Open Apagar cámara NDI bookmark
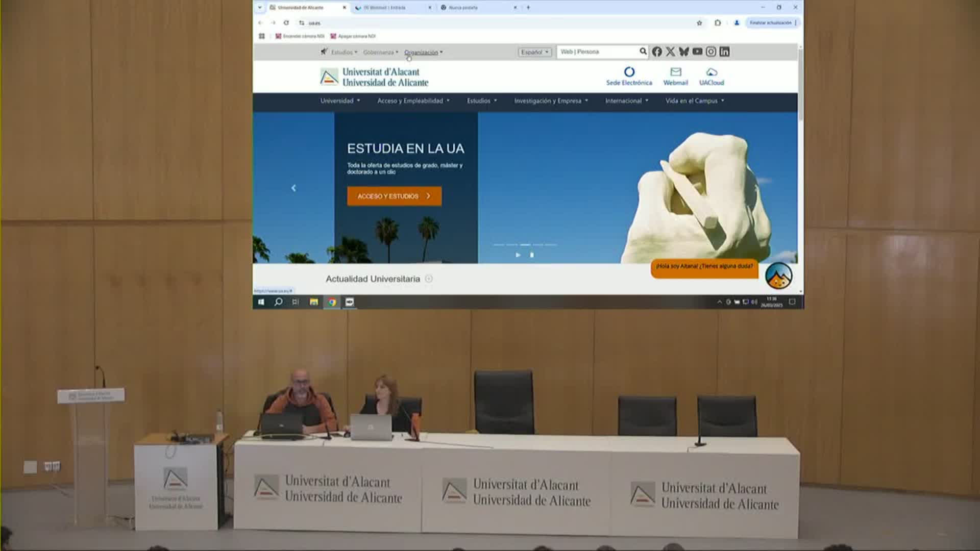The width and height of the screenshot is (980, 551). coord(353,36)
